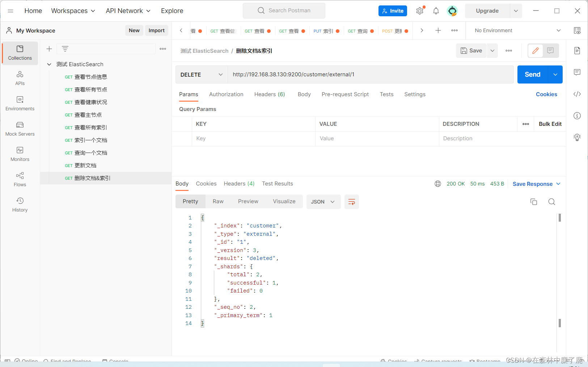This screenshot has height=367, width=588.
Task: Open the Collections sidebar panel
Action: (20, 53)
